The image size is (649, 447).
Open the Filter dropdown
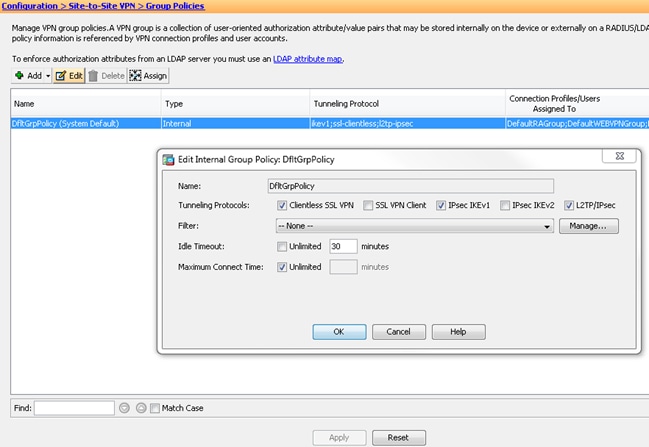click(415, 226)
